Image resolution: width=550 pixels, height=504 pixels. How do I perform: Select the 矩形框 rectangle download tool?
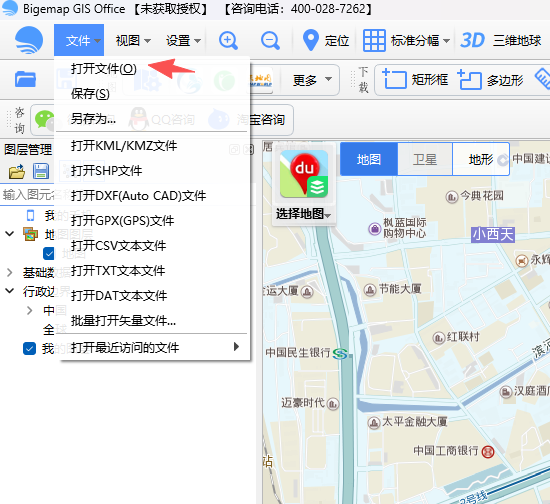point(415,80)
